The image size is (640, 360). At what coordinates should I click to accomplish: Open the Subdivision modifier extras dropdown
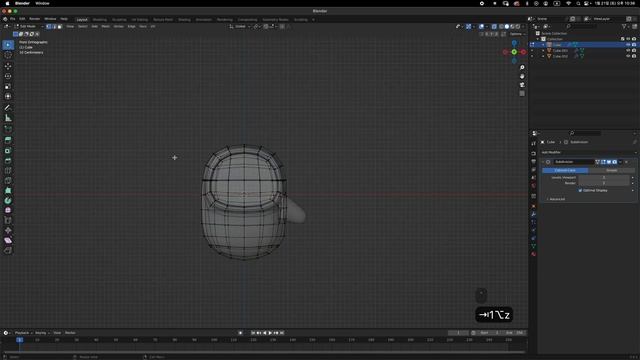[x=620, y=162]
